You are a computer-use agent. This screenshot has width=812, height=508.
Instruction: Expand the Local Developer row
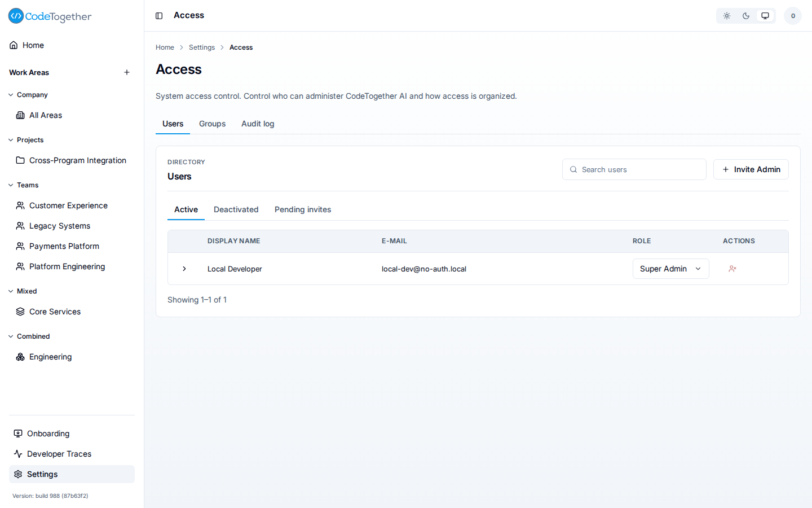pos(184,269)
